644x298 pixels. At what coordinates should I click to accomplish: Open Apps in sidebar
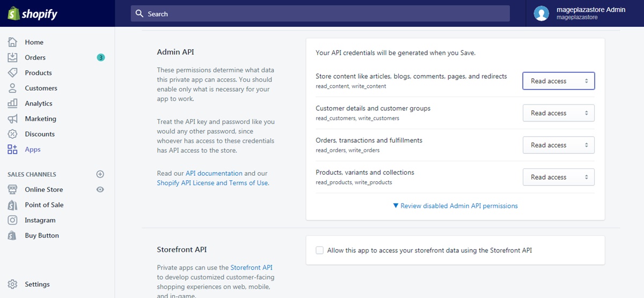[33, 150]
